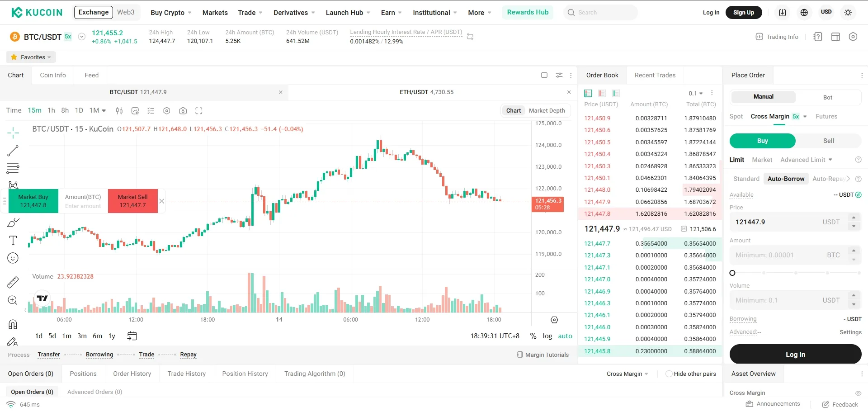Click the Sign Up button
This screenshot has height=412, width=868.
coord(743,13)
